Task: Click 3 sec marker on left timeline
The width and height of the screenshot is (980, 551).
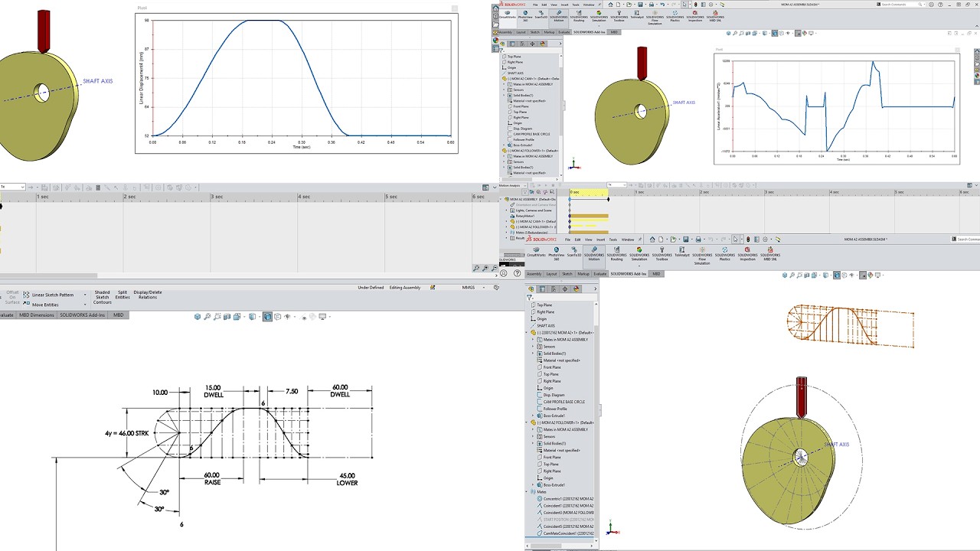Action: (217, 197)
